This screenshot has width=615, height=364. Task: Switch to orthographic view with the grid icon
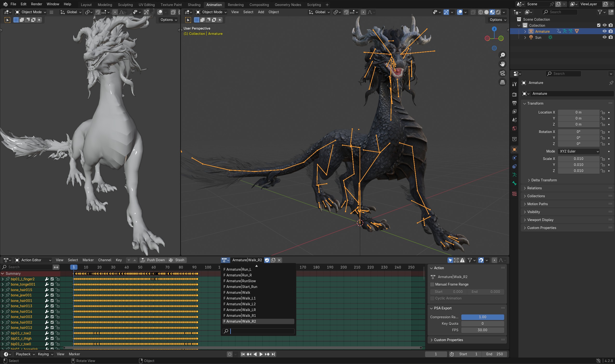(503, 82)
